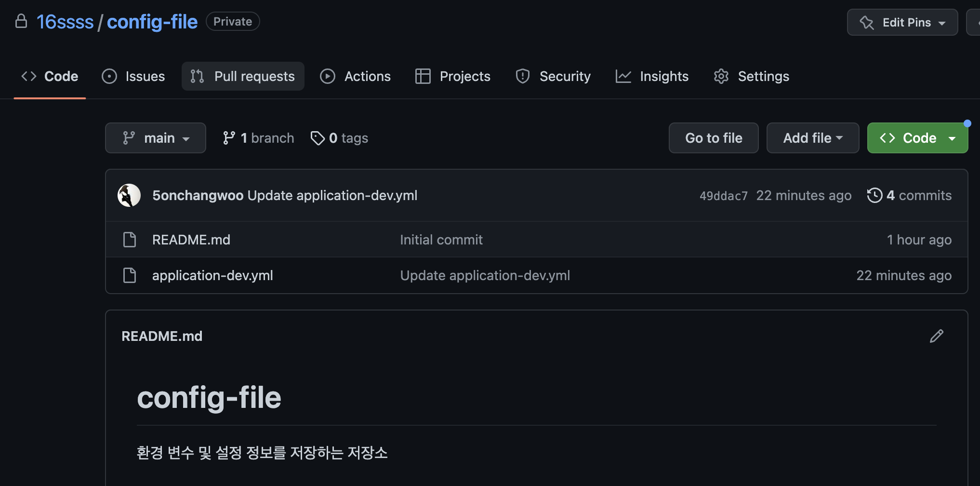Click the Korean README description text

coord(262,453)
